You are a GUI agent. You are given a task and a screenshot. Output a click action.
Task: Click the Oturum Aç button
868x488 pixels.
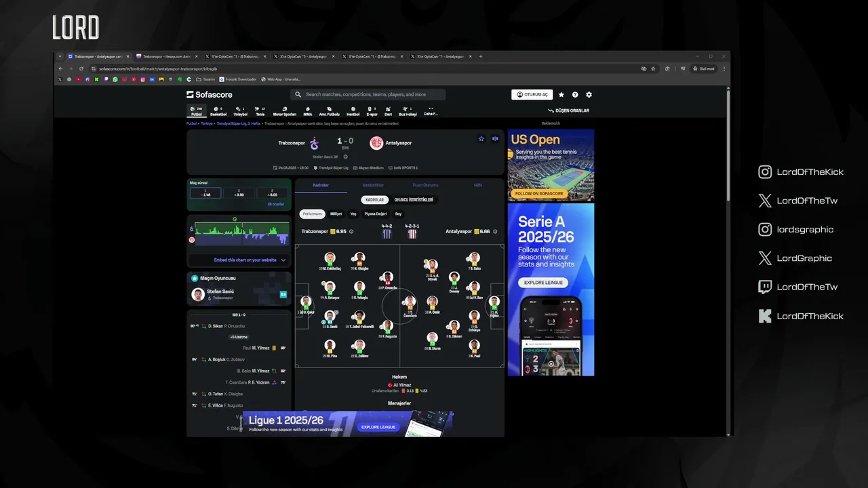click(532, 95)
